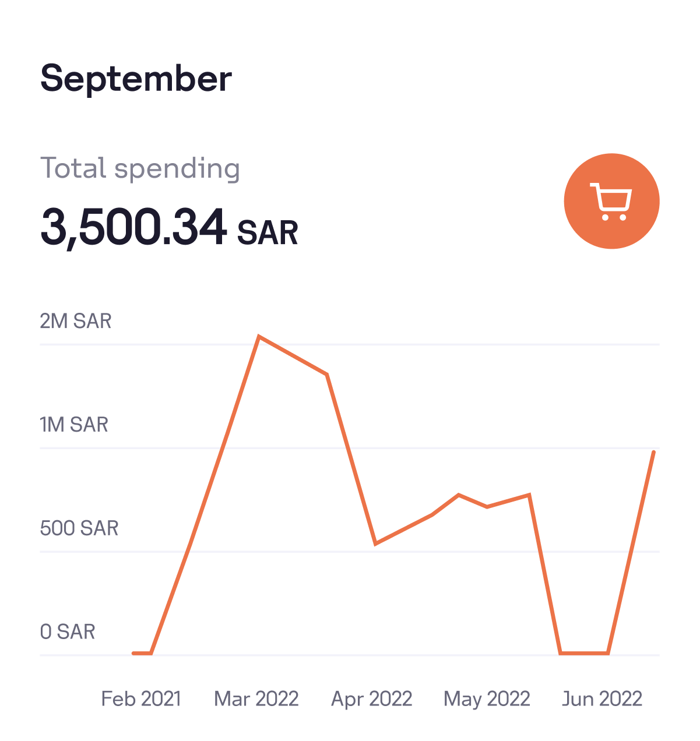
Task: Select Jun 2022 on the timeline
Action: coord(602,698)
